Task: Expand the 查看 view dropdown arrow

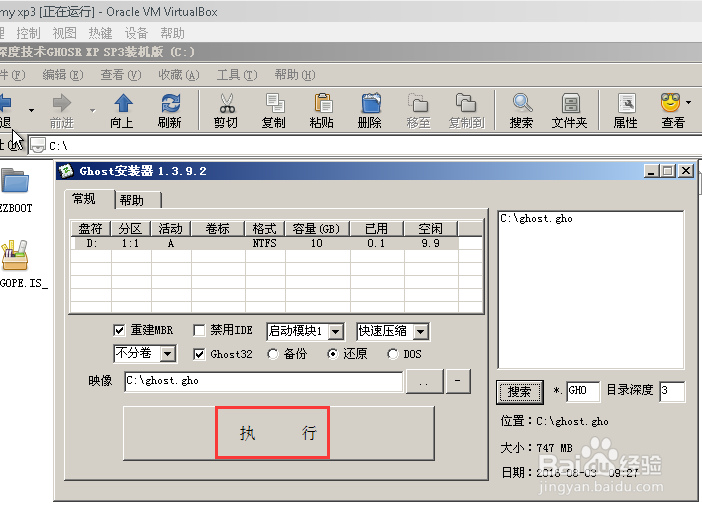Action: click(x=688, y=102)
